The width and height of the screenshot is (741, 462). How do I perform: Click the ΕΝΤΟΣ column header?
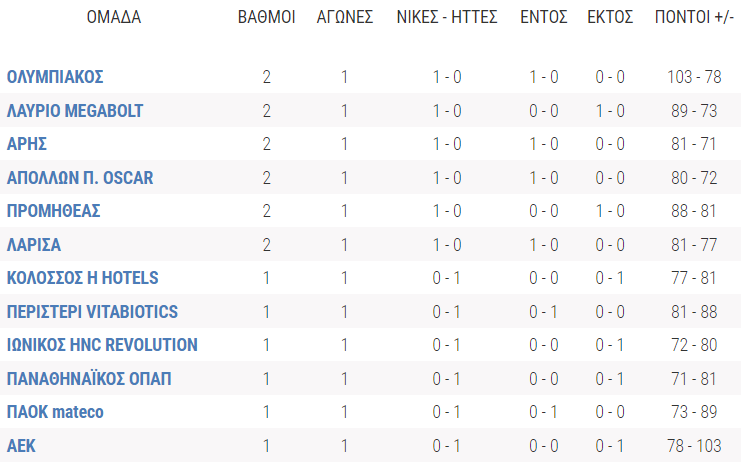point(544,18)
